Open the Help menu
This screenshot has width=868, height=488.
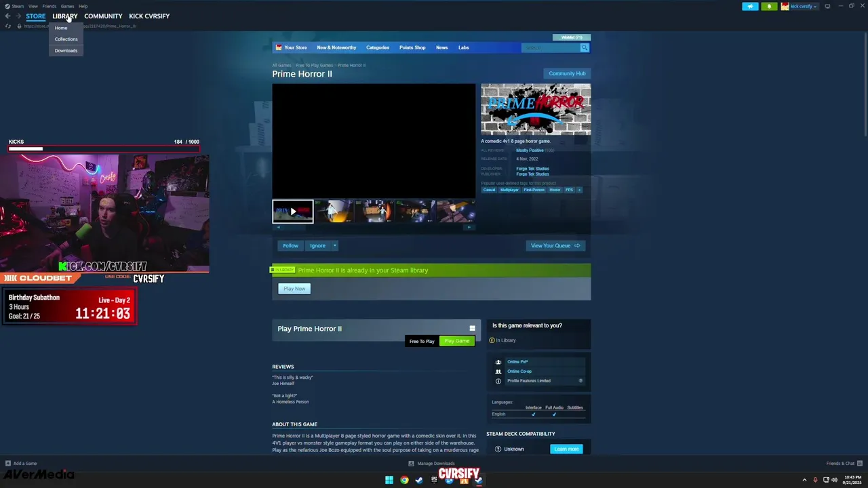tap(83, 6)
